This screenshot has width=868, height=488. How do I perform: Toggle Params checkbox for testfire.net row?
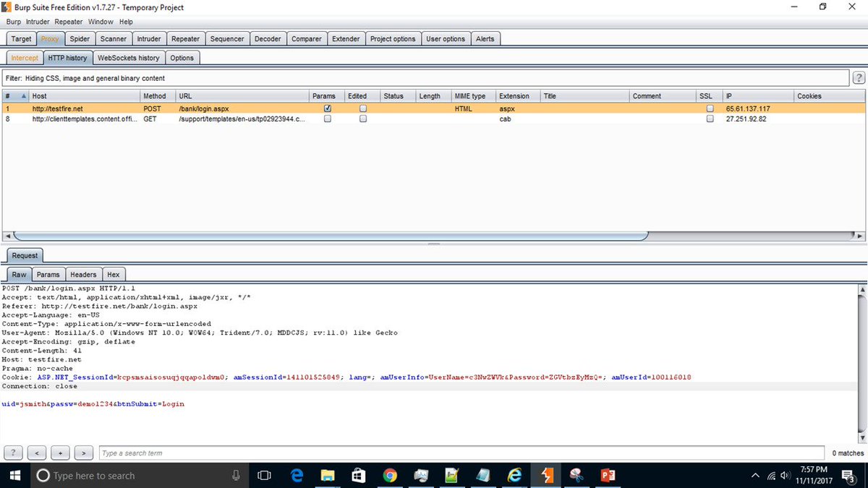pos(328,108)
